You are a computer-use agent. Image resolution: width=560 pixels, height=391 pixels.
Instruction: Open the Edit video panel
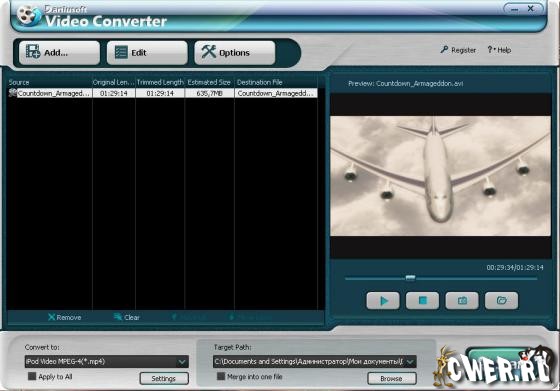coord(147,53)
